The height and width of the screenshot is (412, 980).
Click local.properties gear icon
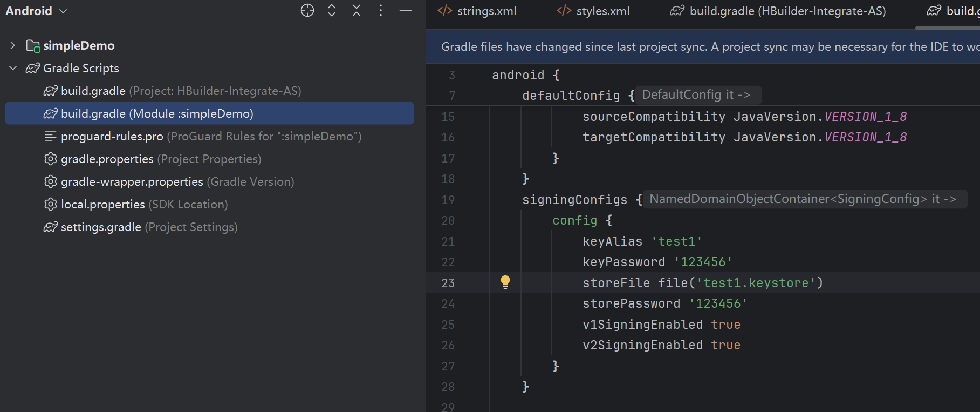(x=50, y=204)
